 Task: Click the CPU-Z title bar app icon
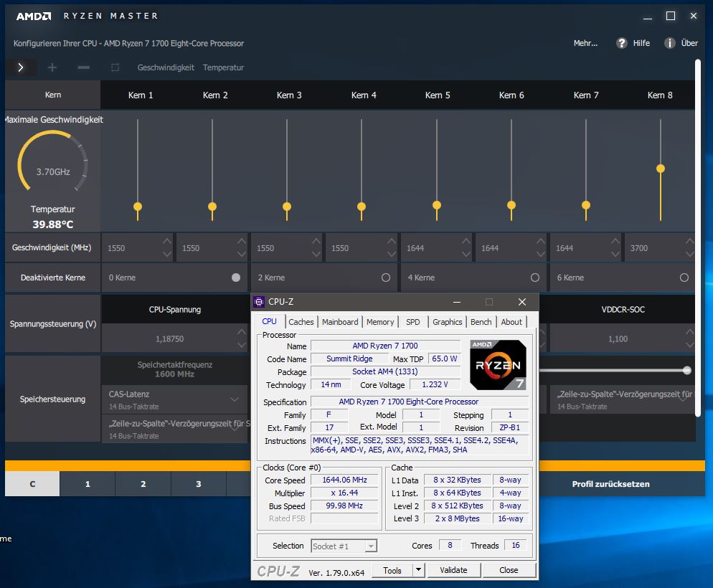point(259,302)
